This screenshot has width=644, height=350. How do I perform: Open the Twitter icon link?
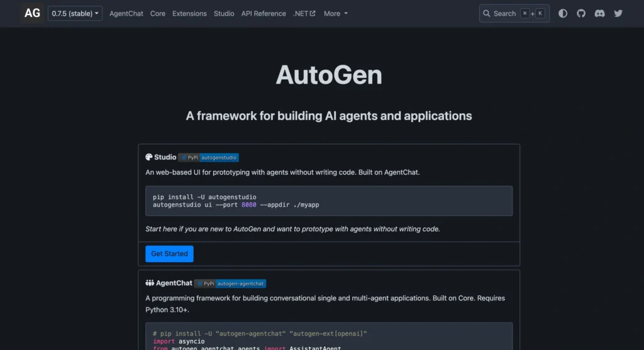click(618, 14)
